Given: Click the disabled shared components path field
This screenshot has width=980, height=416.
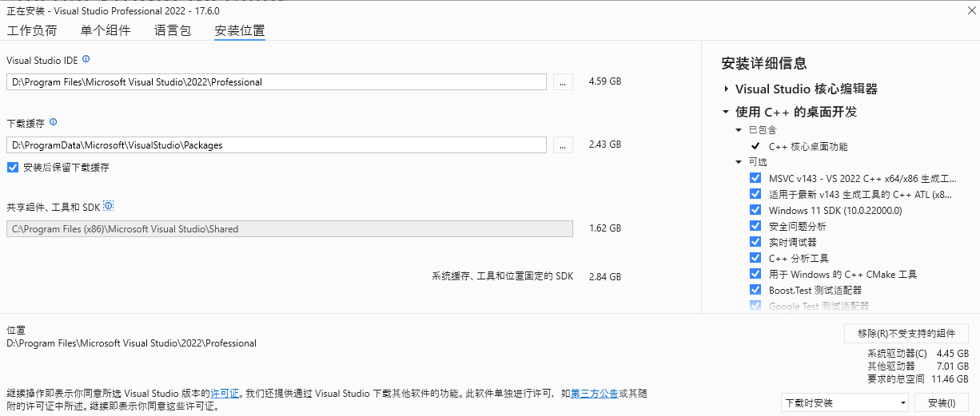Looking at the screenshot, I should [289, 229].
